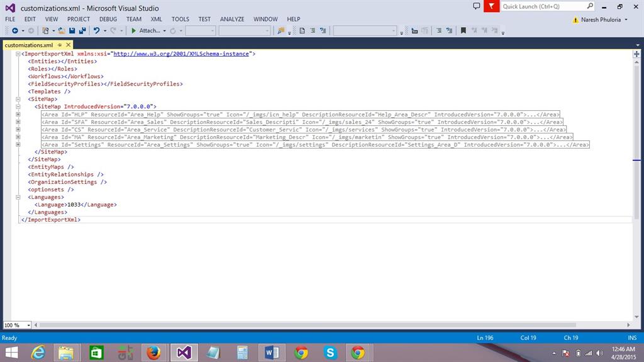The height and width of the screenshot is (362, 644).
Task: Click the OrganizationSettings line
Action: [x=67, y=182]
